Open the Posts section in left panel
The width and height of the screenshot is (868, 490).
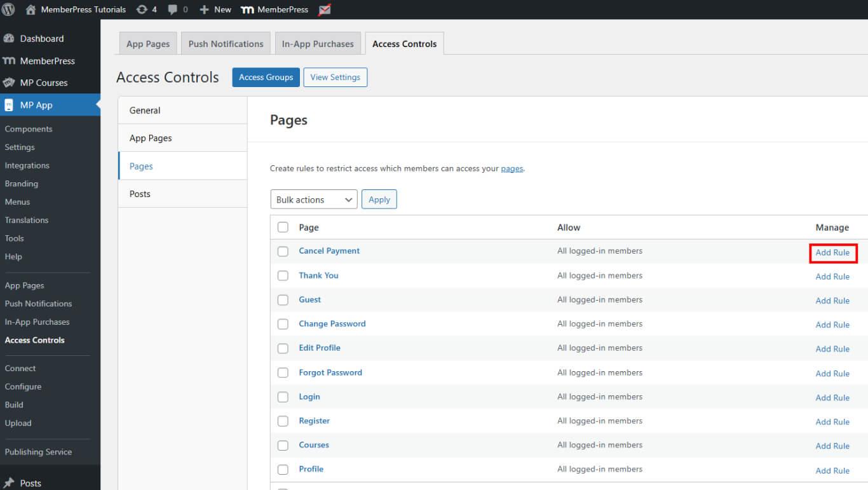pyautogui.click(x=140, y=194)
